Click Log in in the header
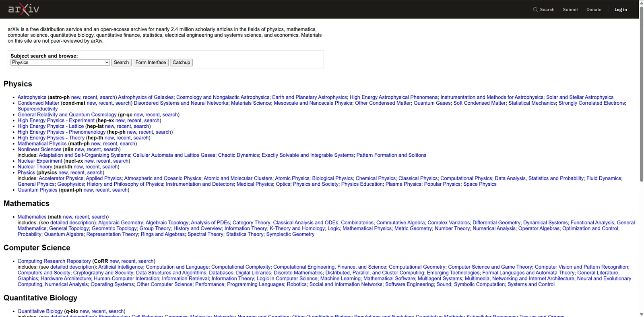 tap(621, 10)
